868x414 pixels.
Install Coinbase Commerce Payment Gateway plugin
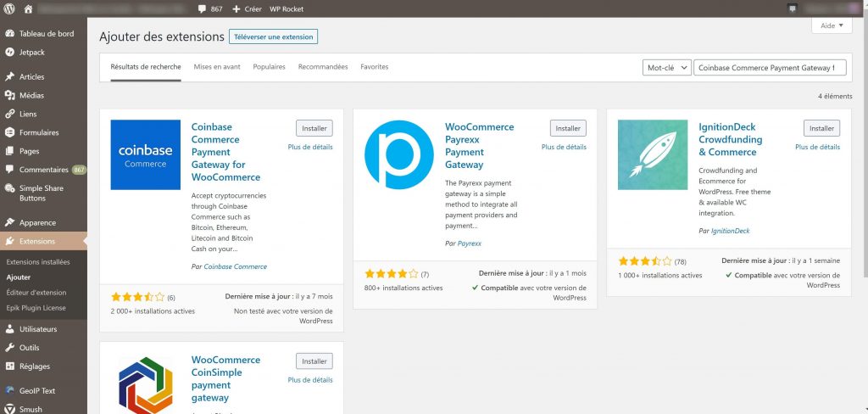coord(314,128)
